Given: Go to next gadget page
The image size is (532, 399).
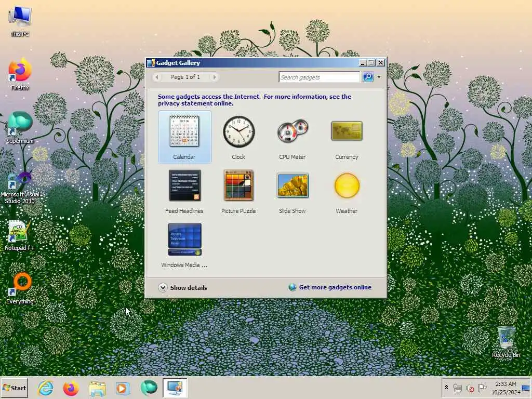Looking at the screenshot, I should (x=215, y=77).
